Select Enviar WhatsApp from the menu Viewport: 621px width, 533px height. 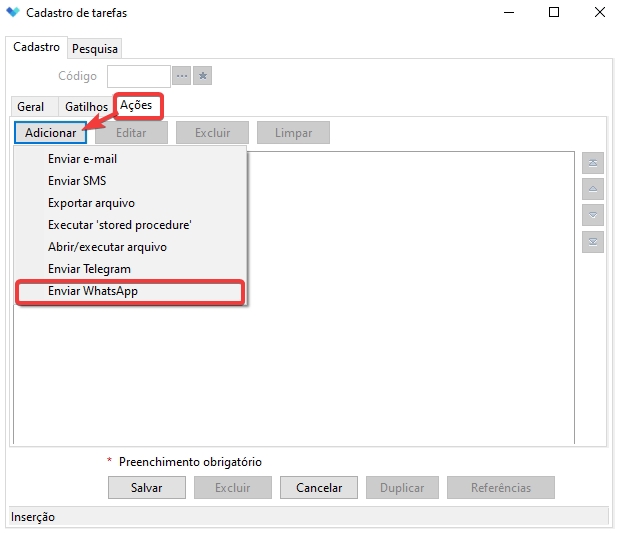tap(93, 291)
